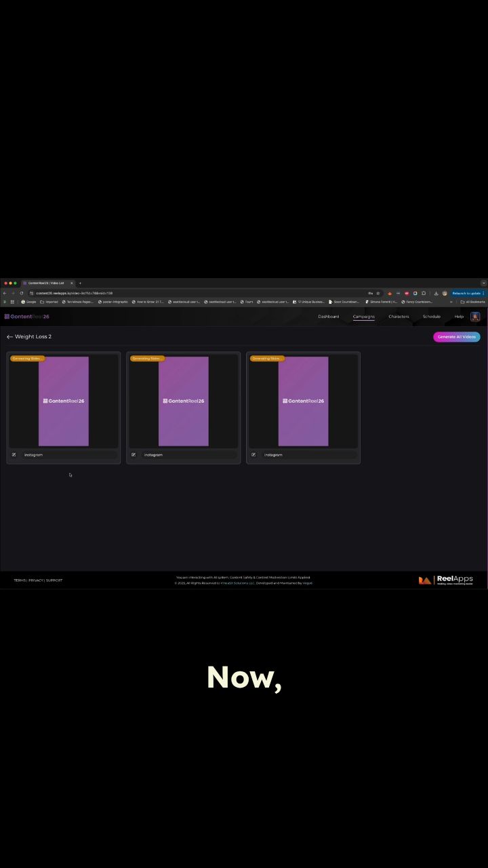Go to the Campaigns section
Screen dimensions: 488x868
[x=363, y=317]
